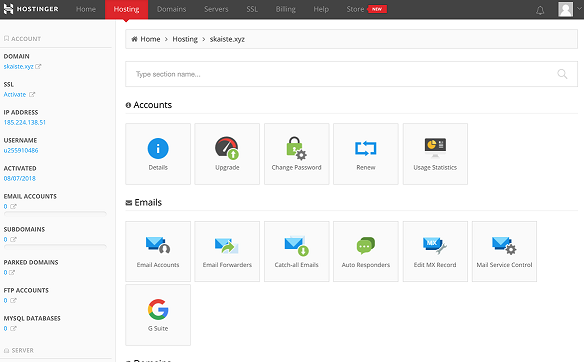Open the Servers navigation menu
The height and width of the screenshot is (362, 584).
click(216, 9)
